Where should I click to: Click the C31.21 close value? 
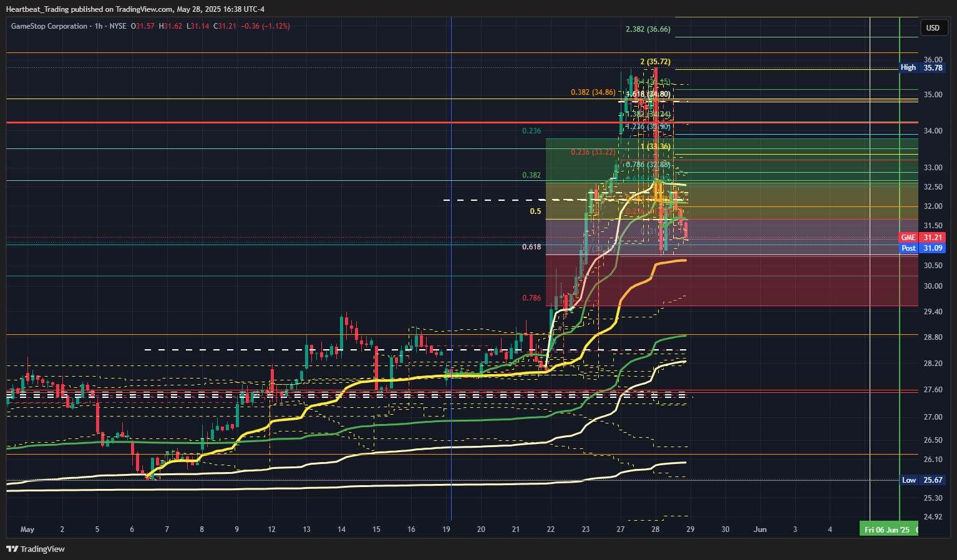[225, 26]
